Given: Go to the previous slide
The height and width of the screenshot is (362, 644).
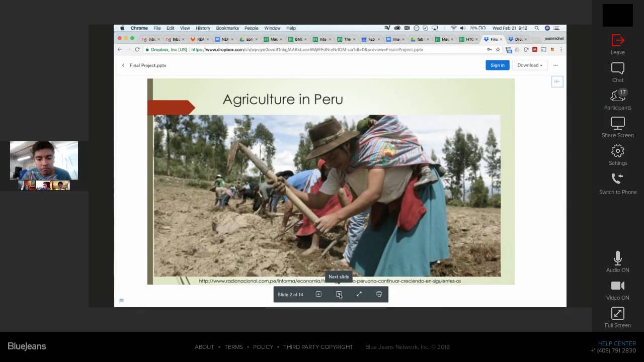Looking at the screenshot, I should [318, 294].
